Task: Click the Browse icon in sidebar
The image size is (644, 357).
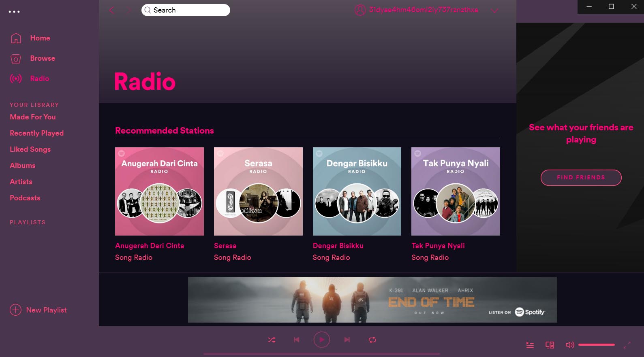Action: pos(16,59)
